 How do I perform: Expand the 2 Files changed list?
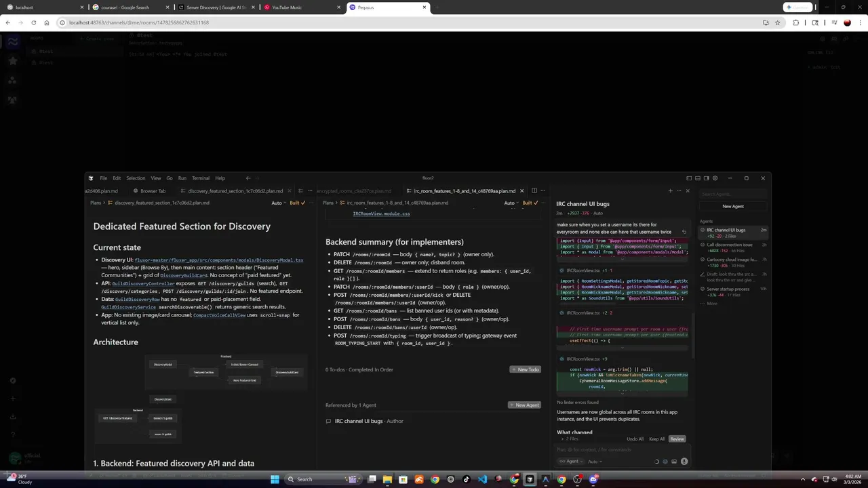click(x=570, y=439)
